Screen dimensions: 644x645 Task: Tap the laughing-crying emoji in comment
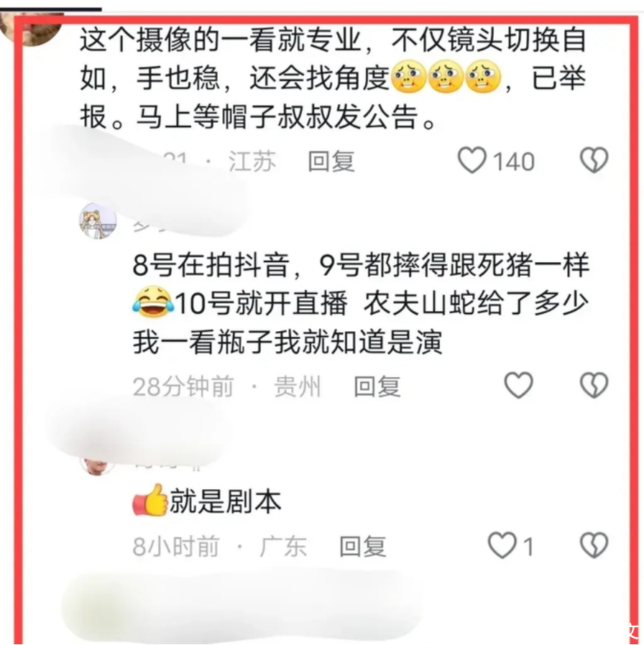click(153, 302)
